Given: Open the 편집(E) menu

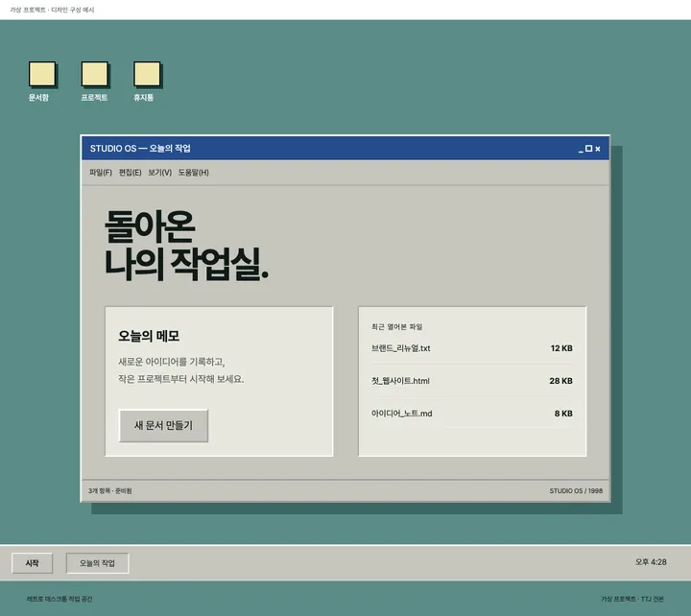Looking at the screenshot, I should (x=130, y=173).
